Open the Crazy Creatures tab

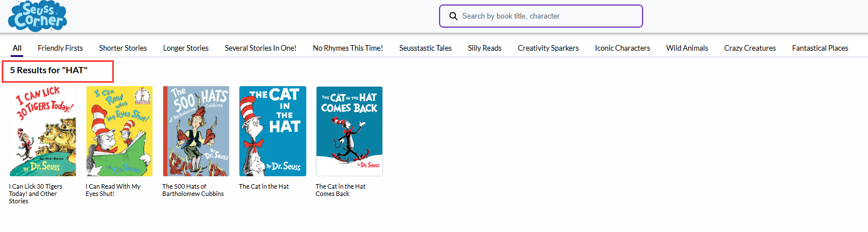(x=750, y=48)
